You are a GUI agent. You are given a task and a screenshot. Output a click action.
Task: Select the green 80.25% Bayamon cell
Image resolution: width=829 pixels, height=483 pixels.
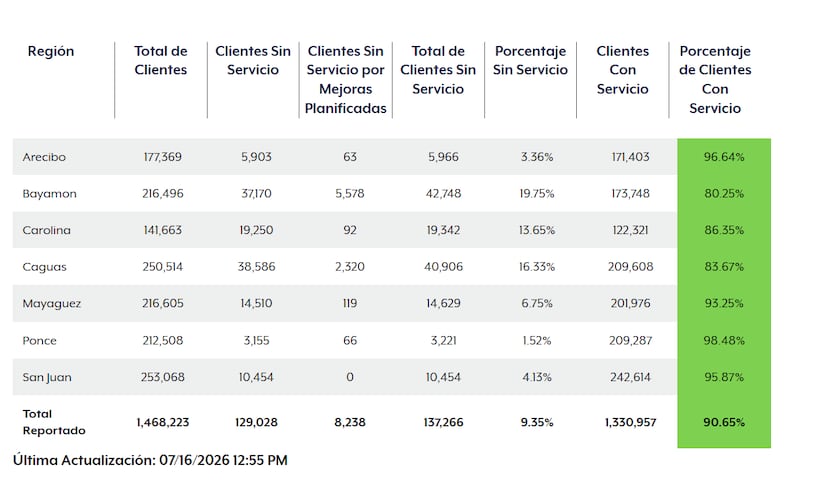[x=724, y=193]
